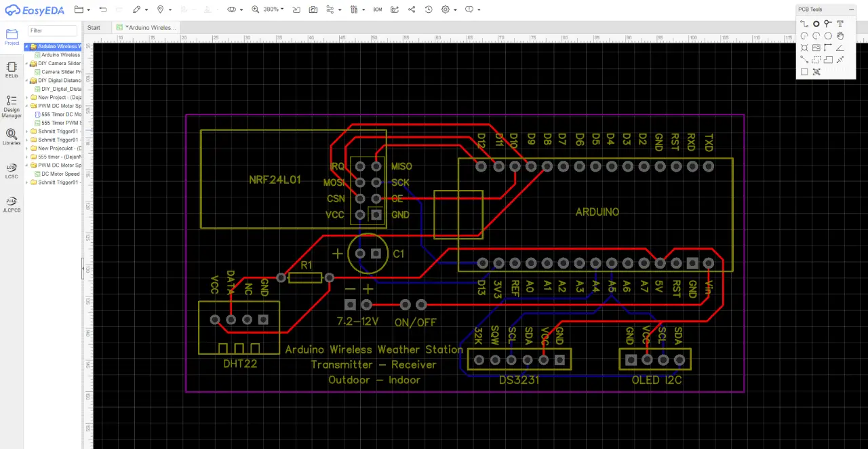Expand the New Project folder tree node

tap(27, 98)
